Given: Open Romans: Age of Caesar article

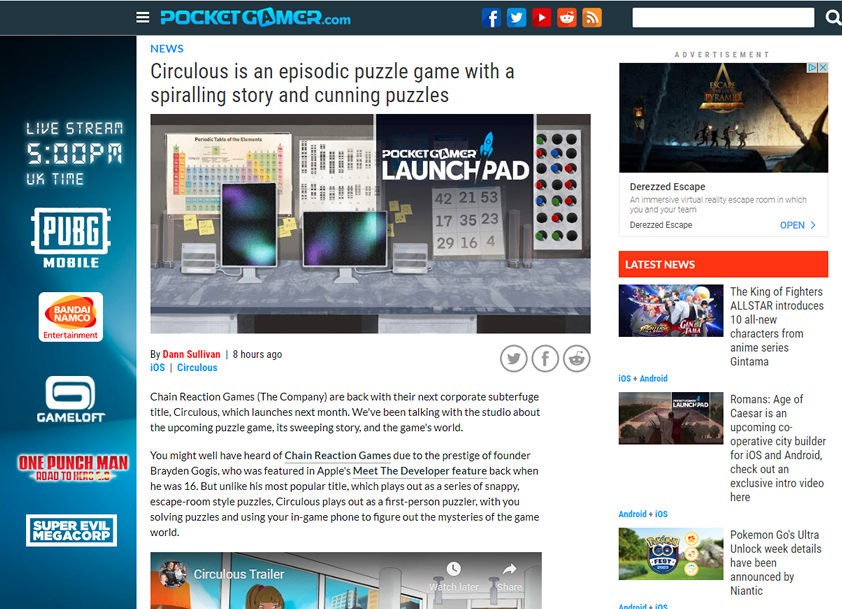Looking at the screenshot, I should [x=778, y=448].
